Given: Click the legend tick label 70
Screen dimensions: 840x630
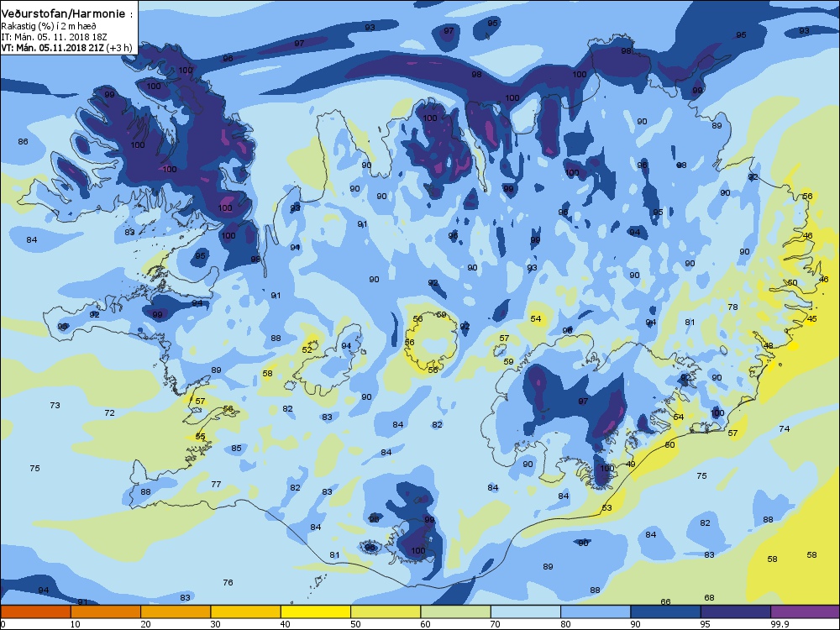Looking at the screenshot, I should [495, 623].
